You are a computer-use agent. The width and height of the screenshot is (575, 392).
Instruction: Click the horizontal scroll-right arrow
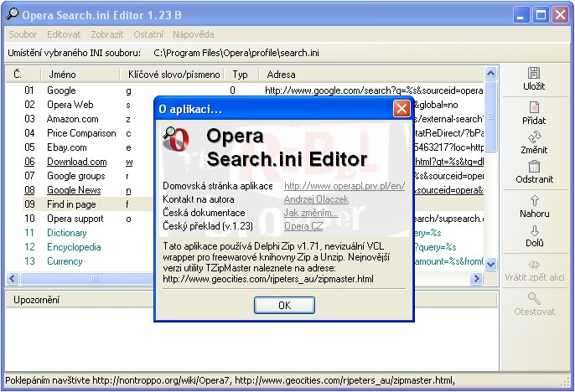(x=476, y=278)
